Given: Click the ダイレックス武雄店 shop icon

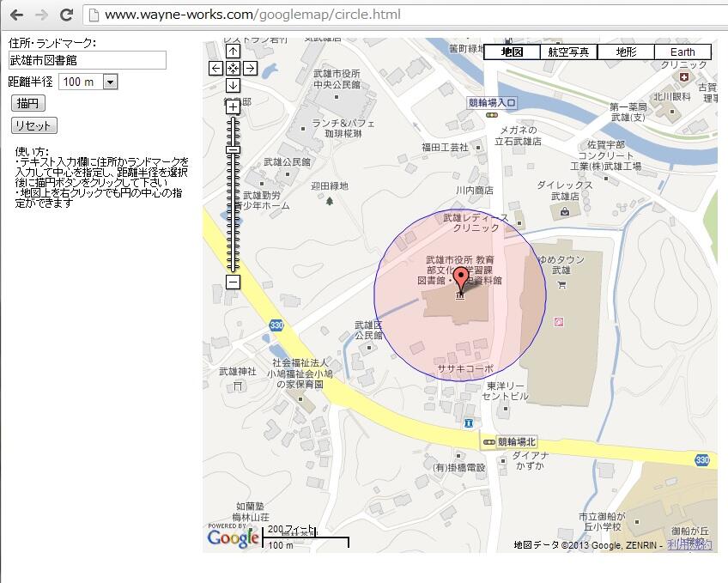Looking at the screenshot, I should [x=565, y=212].
